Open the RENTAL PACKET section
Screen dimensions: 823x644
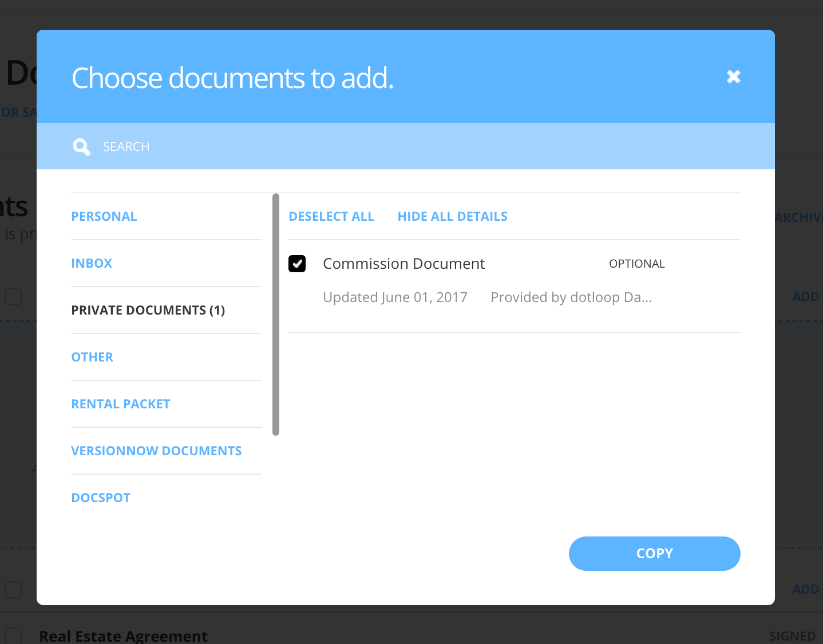click(x=120, y=404)
